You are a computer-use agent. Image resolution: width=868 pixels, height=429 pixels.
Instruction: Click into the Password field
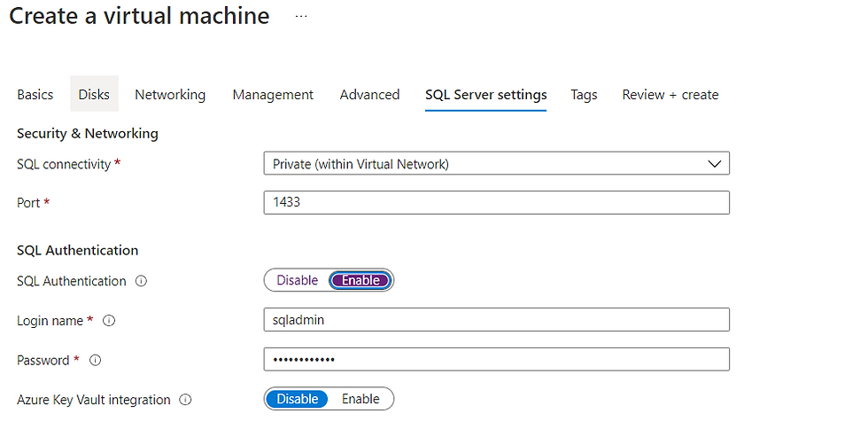pos(496,359)
